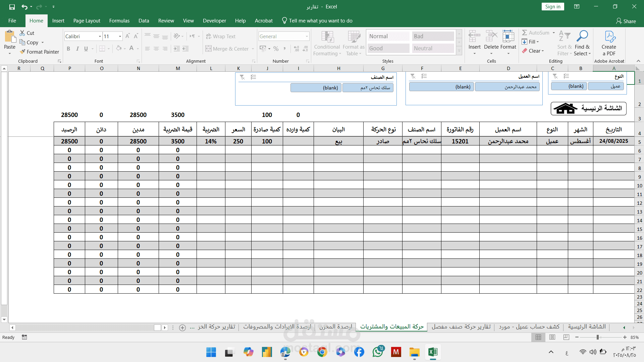
Task: Toggle multi-select on اسم العميل slicer
Action: point(424,76)
